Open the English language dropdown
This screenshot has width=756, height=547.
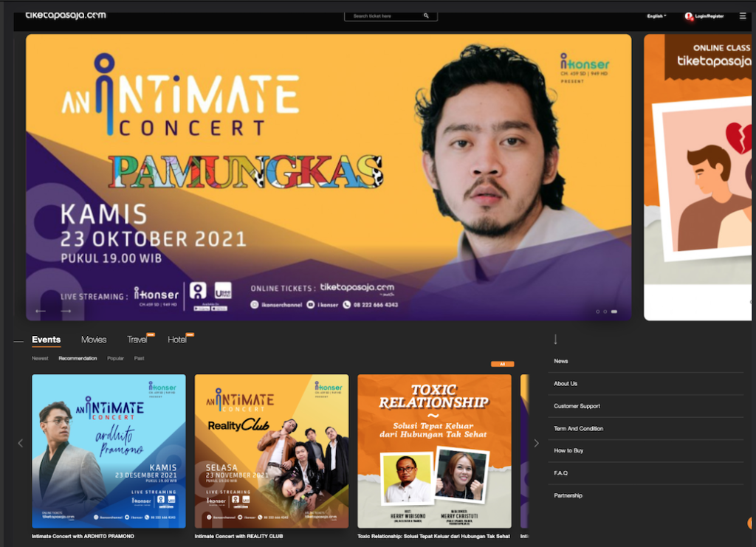tap(656, 16)
